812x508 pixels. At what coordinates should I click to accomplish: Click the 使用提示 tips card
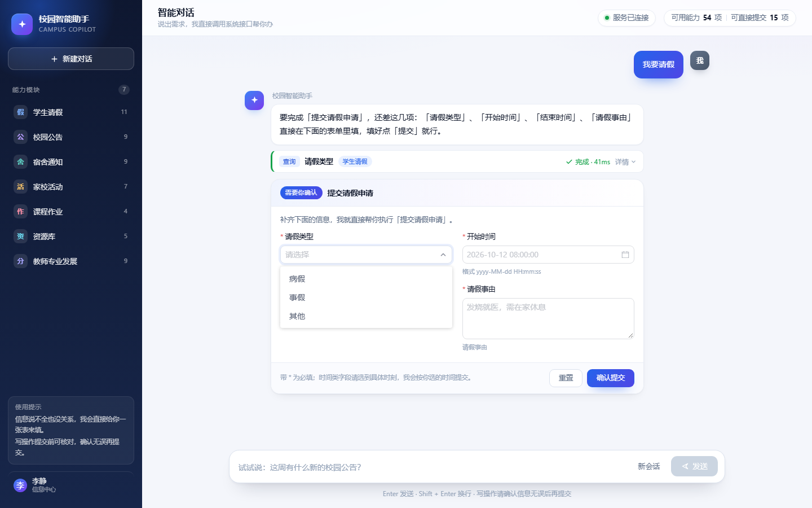(x=71, y=430)
